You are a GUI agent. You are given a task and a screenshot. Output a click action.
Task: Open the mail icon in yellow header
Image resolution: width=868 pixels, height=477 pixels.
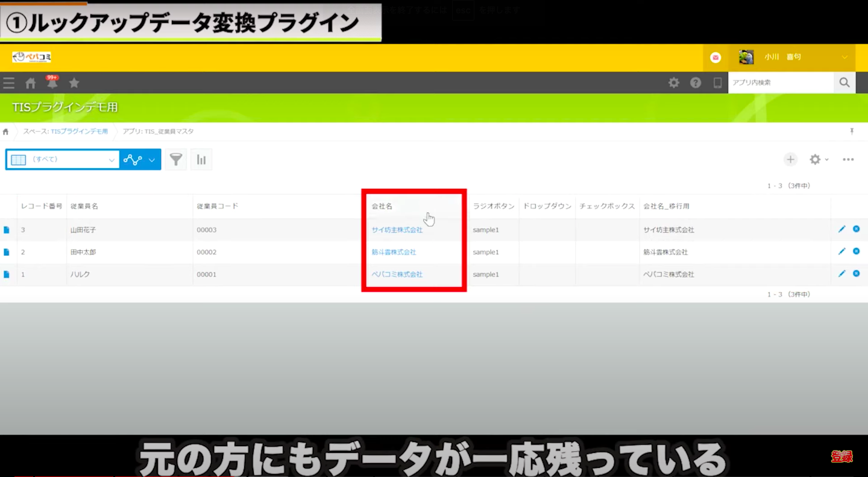pyautogui.click(x=715, y=58)
